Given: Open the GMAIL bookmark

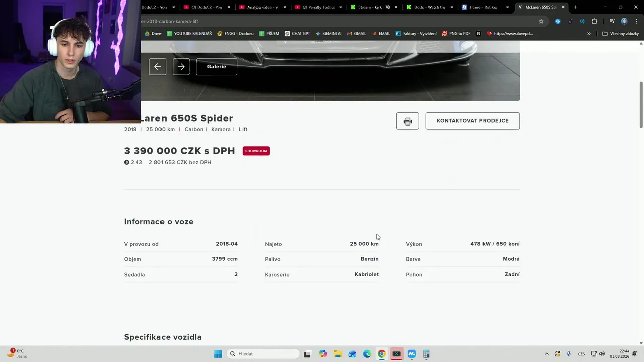Looking at the screenshot, I should (357, 34).
